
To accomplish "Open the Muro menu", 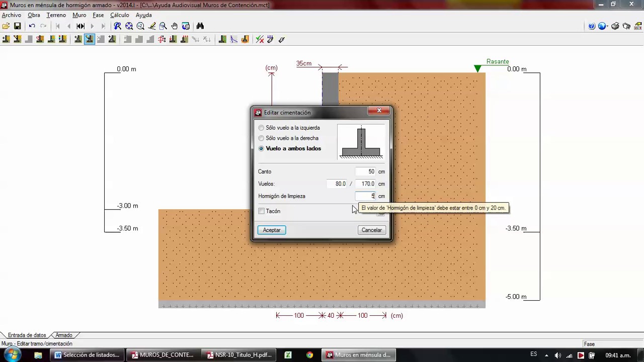I will click(79, 15).
